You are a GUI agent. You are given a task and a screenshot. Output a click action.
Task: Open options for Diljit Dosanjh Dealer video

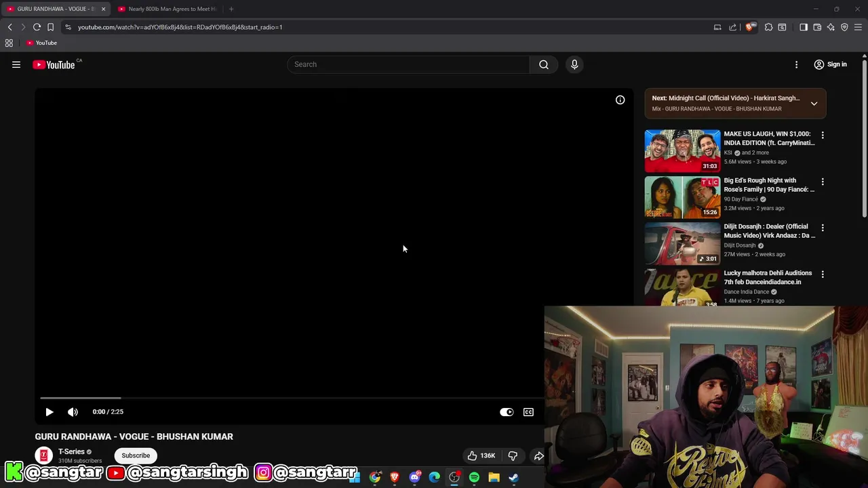[823, 228]
